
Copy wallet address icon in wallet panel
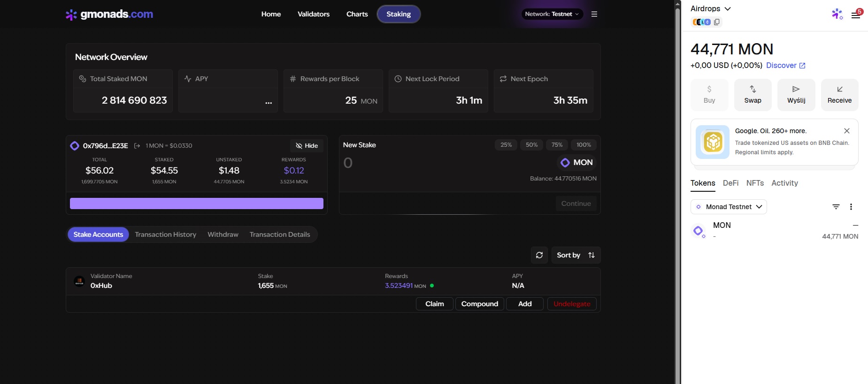tap(717, 22)
